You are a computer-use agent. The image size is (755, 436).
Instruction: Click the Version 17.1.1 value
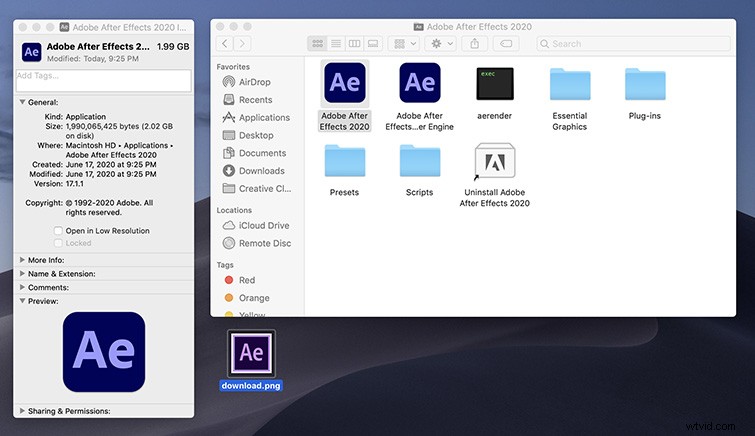(75, 184)
